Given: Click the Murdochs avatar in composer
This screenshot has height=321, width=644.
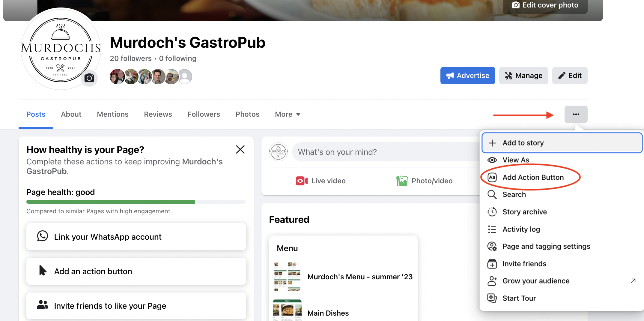Looking at the screenshot, I should click(278, 152).
